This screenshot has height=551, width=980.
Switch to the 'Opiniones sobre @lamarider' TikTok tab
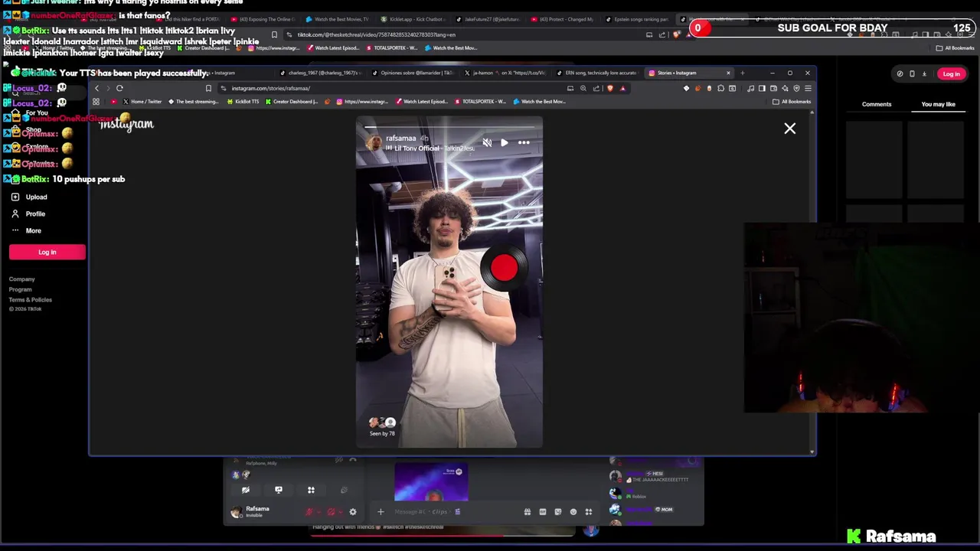(x=413, y=73)
